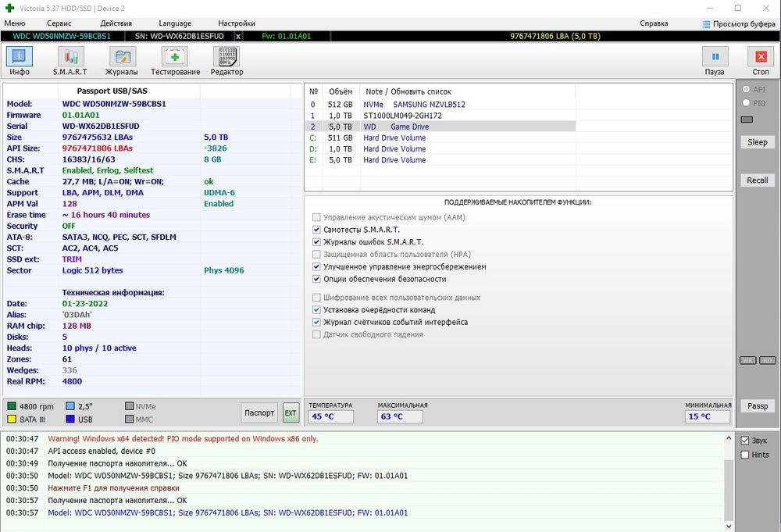Select drive 0 SAMSUNG MZVLB512 row
This screenshot has width=781, height=532.
point(440,105)
